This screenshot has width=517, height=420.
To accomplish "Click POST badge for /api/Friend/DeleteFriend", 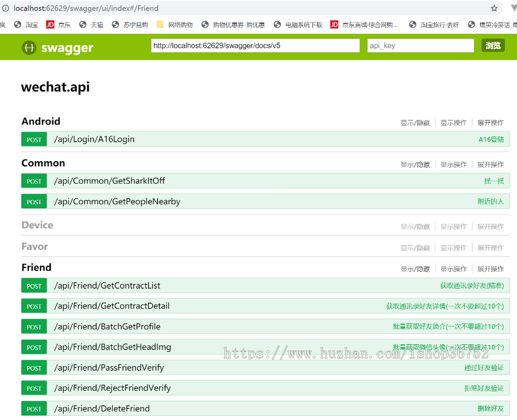I will [x=34, y=409].
